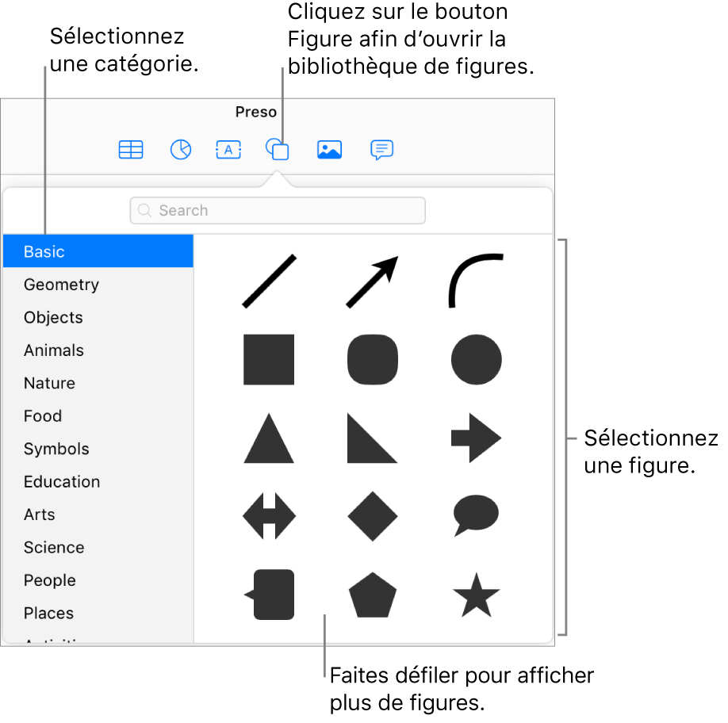Insert the double-headed arrow shape
This screenshot has height=723, width=728.
270,516
